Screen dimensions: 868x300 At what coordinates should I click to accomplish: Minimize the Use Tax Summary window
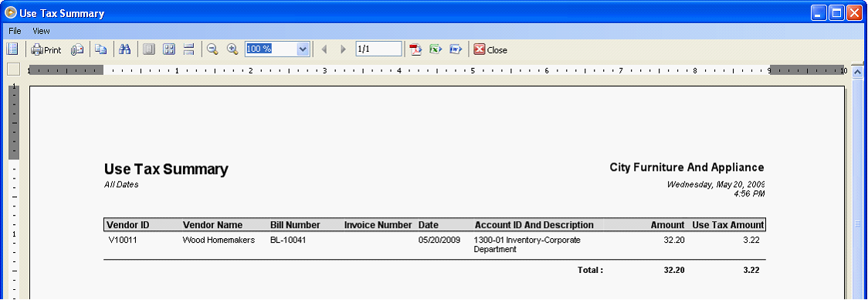click(x=819, y=12)
